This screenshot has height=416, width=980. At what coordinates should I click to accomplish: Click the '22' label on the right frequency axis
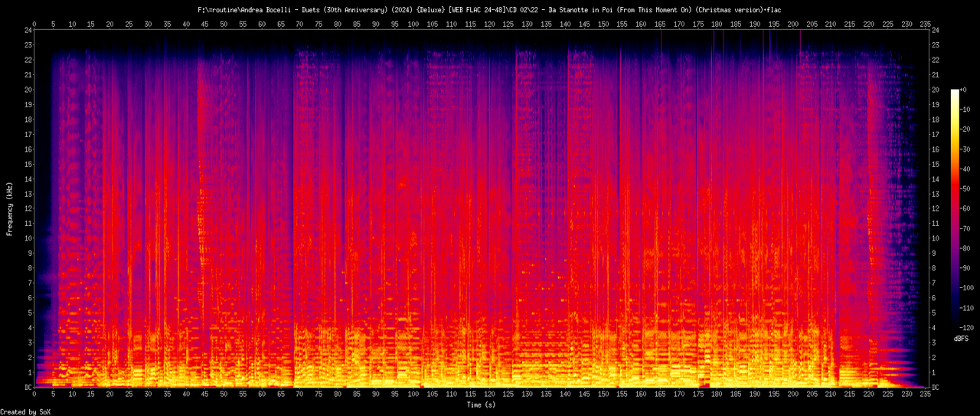pos(937,61)
